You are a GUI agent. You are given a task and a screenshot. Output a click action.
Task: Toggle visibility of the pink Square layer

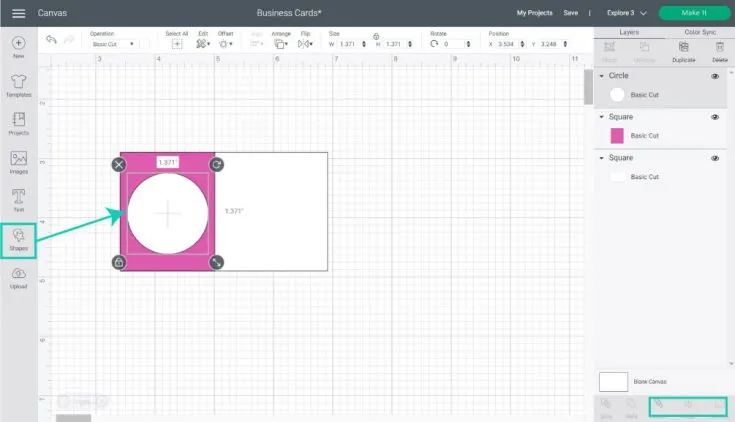pos(715,117)
